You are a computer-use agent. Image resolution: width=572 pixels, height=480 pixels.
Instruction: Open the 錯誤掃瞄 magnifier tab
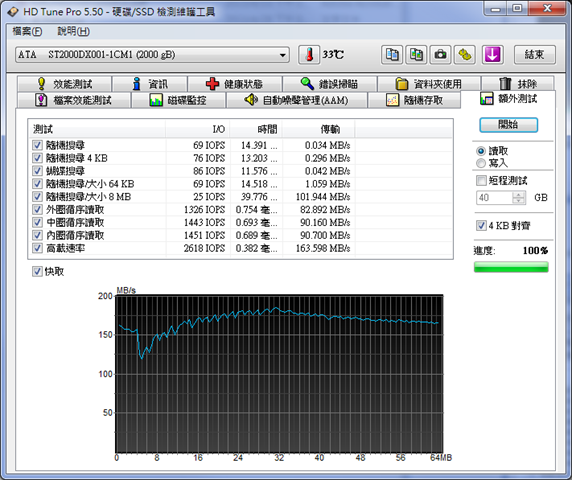[x=329, y=84]
